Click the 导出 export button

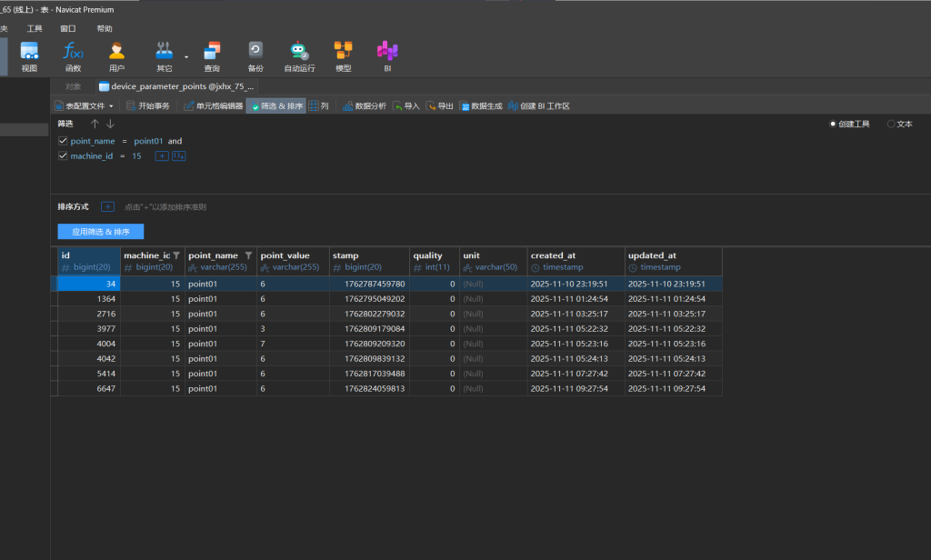tap(439, 106)
